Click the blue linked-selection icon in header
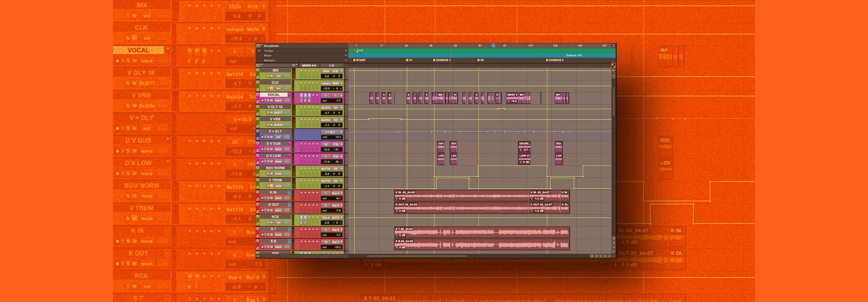 pos(294,65)
